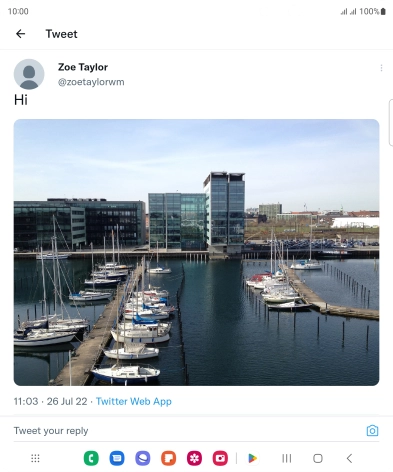Click the Twitter Web App link
Image resolution: width=393 pixels, height=472 pixels.
pos(134,401)
